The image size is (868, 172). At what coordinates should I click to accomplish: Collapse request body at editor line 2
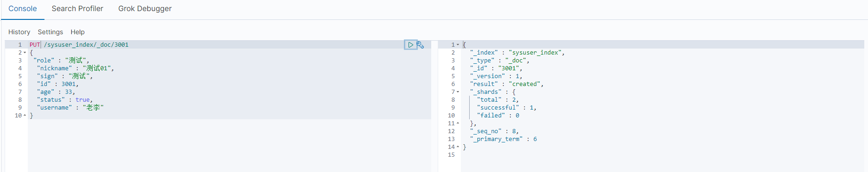click(25, 53)
